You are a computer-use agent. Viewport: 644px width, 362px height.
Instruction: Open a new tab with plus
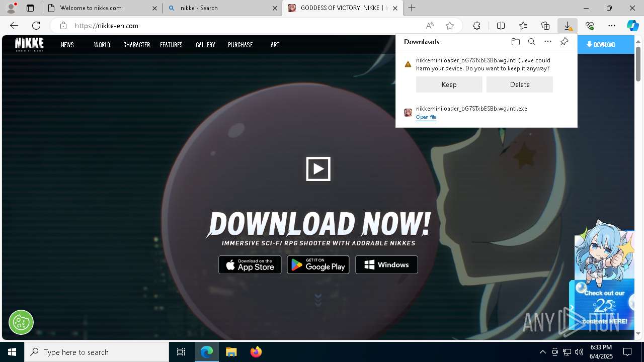[412, 8]
